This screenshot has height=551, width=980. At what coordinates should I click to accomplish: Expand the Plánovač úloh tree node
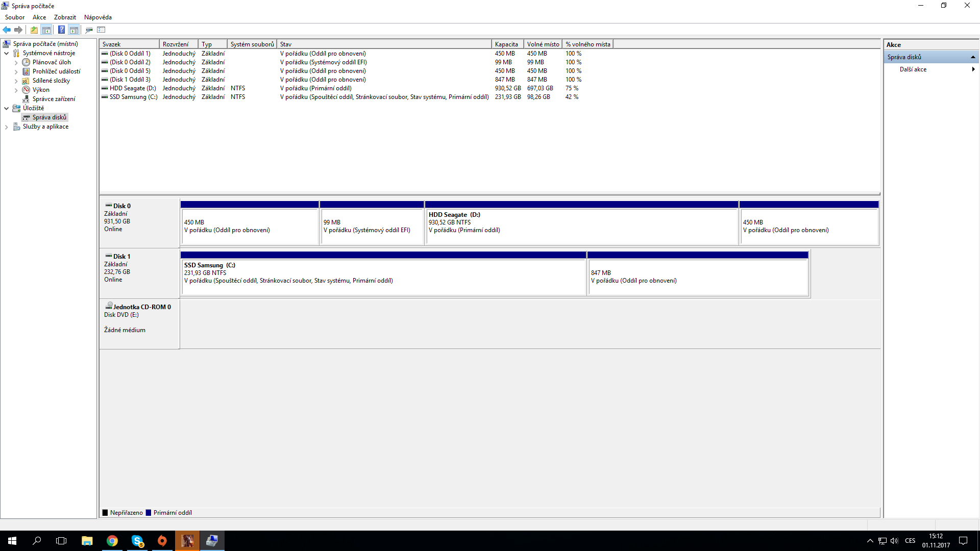16,63
